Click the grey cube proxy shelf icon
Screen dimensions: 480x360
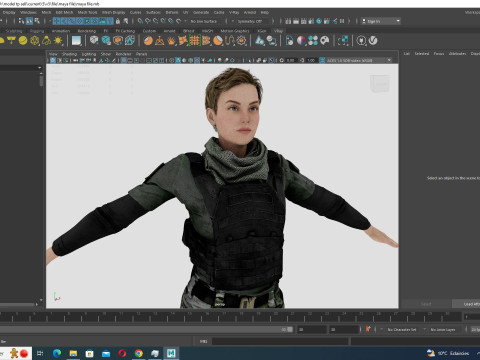tap(94, 41)
